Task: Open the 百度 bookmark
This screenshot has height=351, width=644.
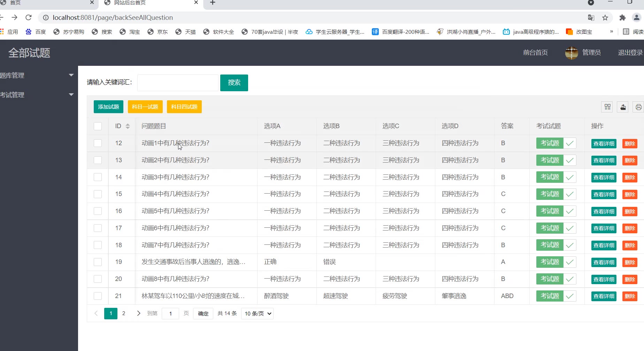Action: tap(36, 32)
